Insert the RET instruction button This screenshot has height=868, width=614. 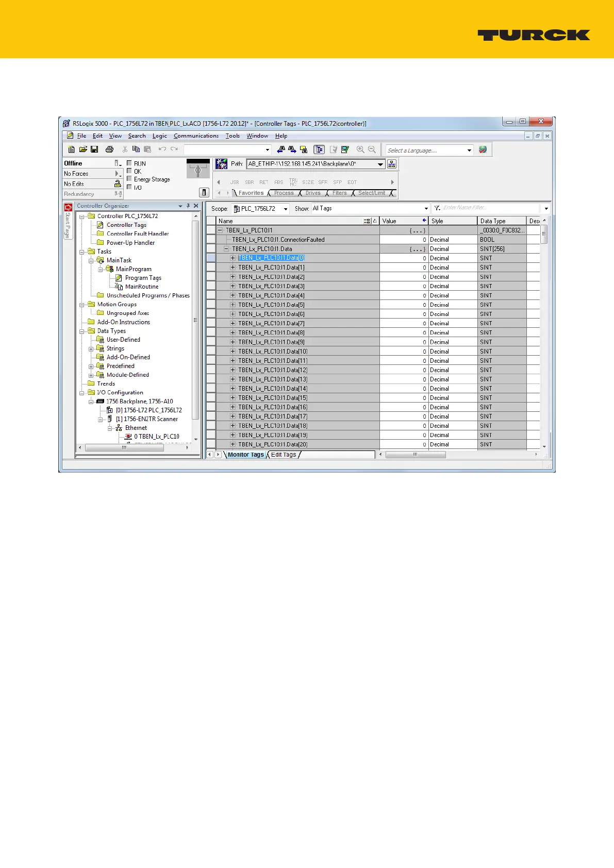264,182
